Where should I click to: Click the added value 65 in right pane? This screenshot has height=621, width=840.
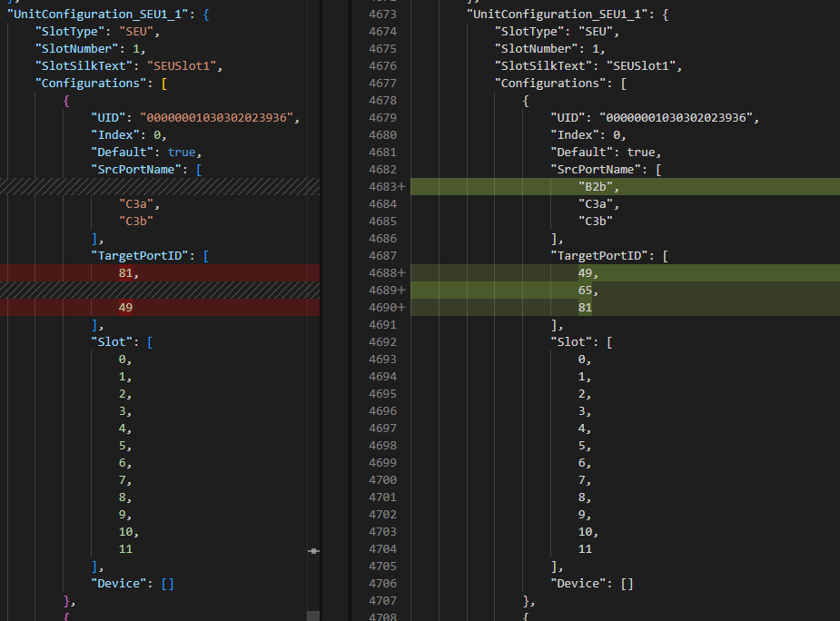coord(588,291)
